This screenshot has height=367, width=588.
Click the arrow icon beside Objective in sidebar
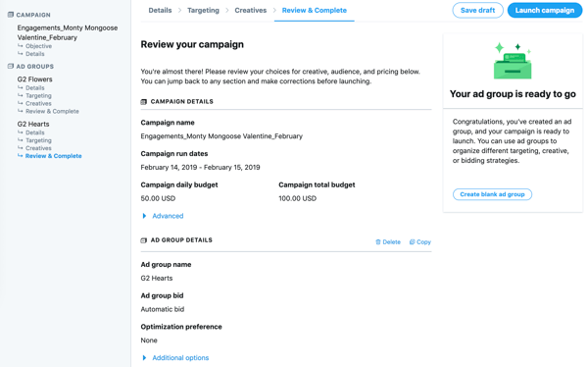(21, 46)
